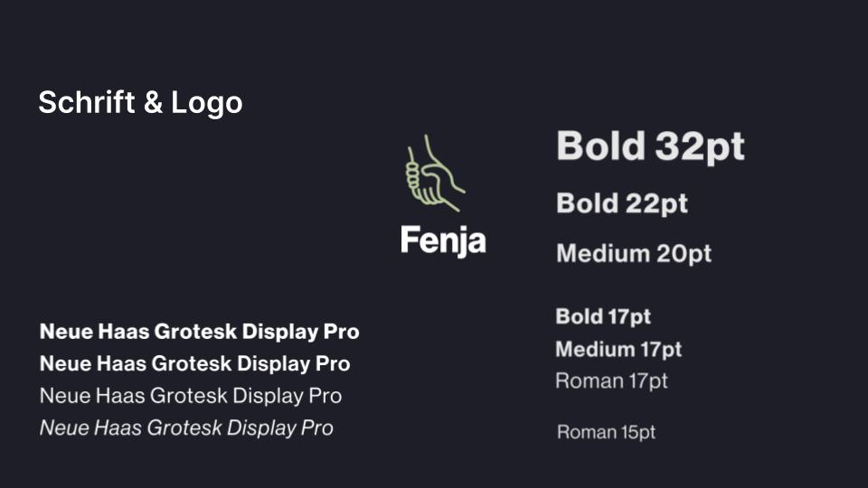Select the Fenja wordmark below the logo
This screenshot has height=488, width=868.
coord(443,241)
